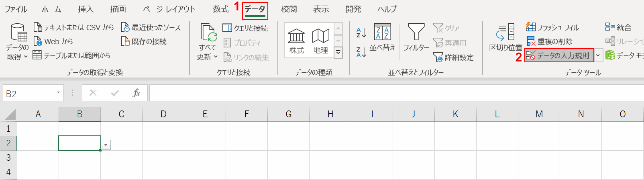Viewport: 644px width, 180px height.
Task: Click the クリア filter button
Action: pos(446,28)
